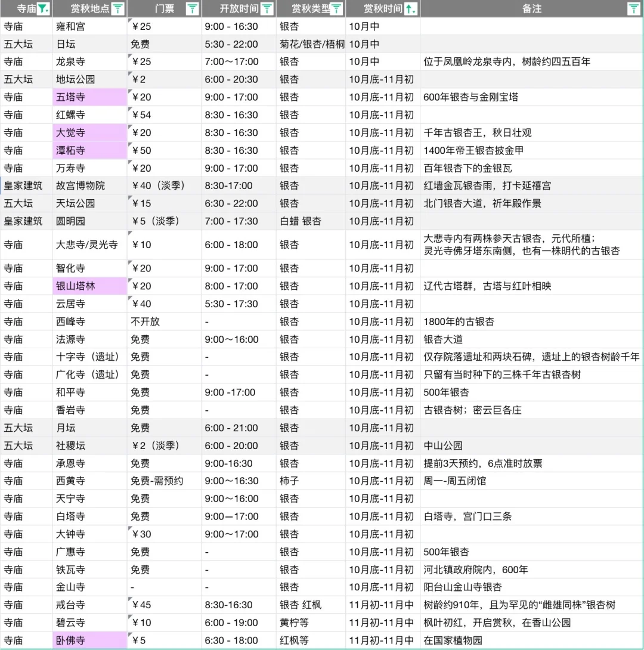Click the 黄栌等 type cell
644x650 pixels.
pyautogui.click(x=311, y=623)
